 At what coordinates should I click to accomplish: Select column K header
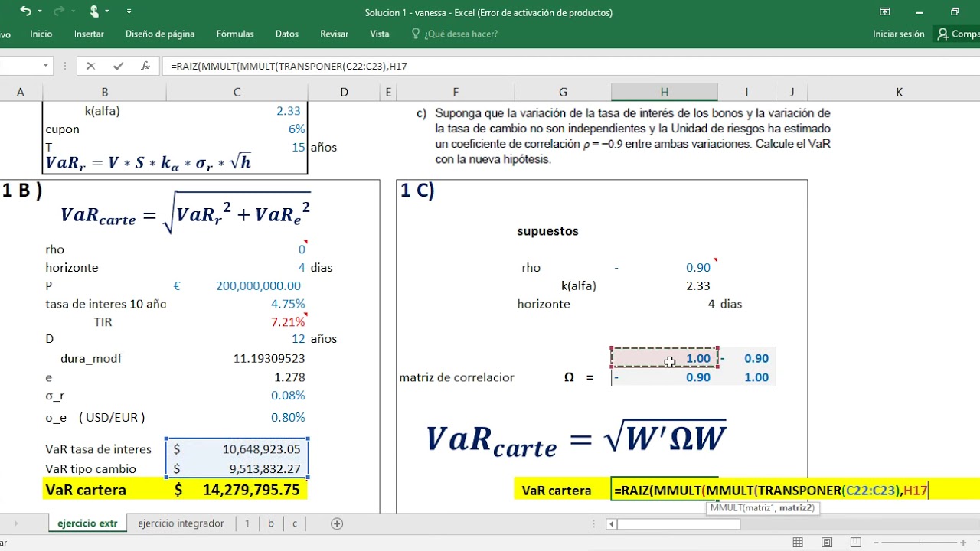pos(899,92)
